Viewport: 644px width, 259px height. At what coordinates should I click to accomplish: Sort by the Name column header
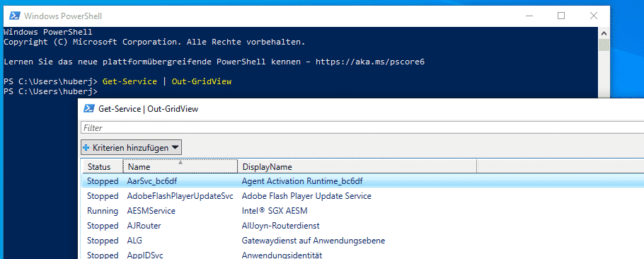click(180, 166)
